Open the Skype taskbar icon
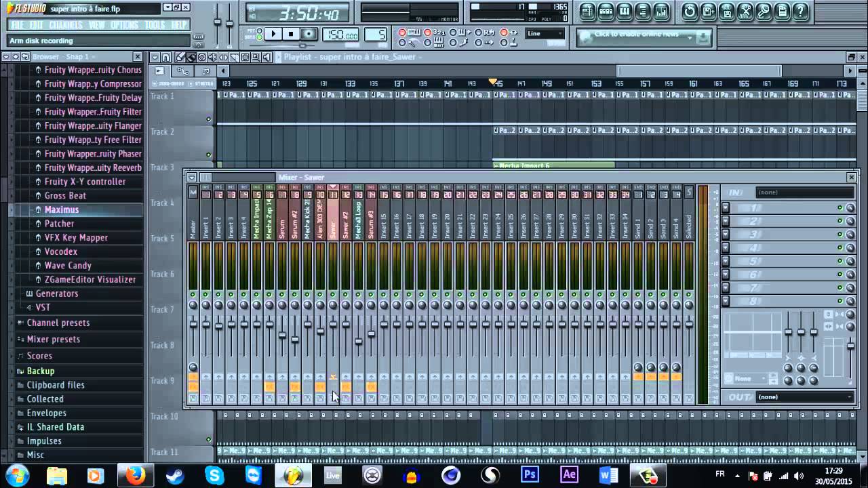 214,475
